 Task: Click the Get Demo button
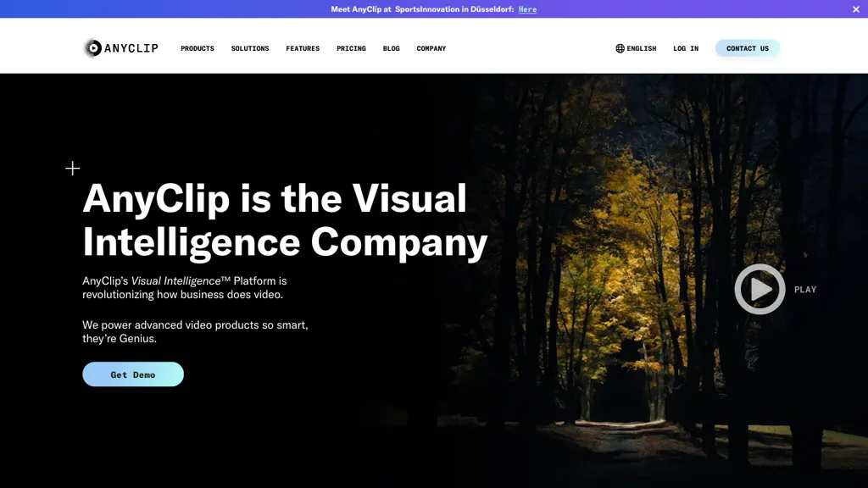tap(133, 374)
